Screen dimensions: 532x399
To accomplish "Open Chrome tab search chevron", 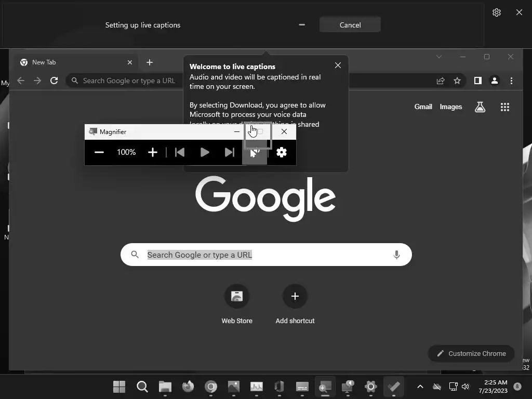I will coord(439,57).
